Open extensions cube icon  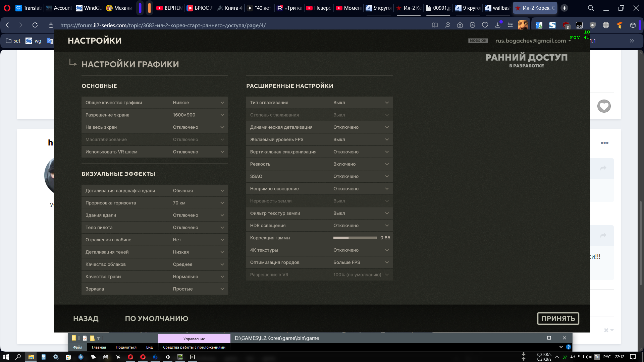coord(633,25)
